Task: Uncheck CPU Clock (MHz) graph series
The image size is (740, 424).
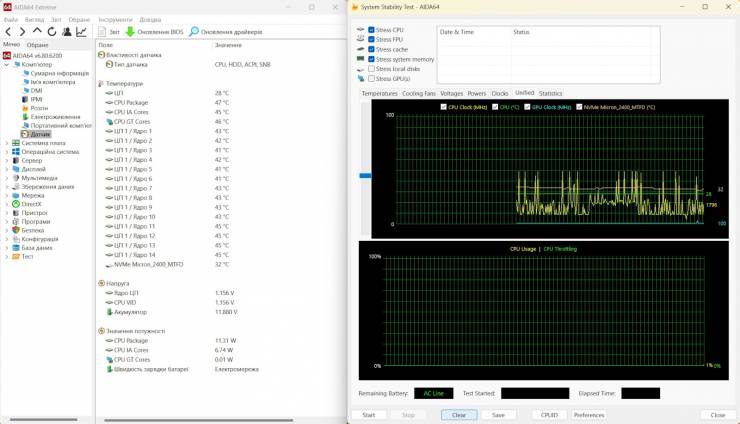Action: [x=444, y=107]
